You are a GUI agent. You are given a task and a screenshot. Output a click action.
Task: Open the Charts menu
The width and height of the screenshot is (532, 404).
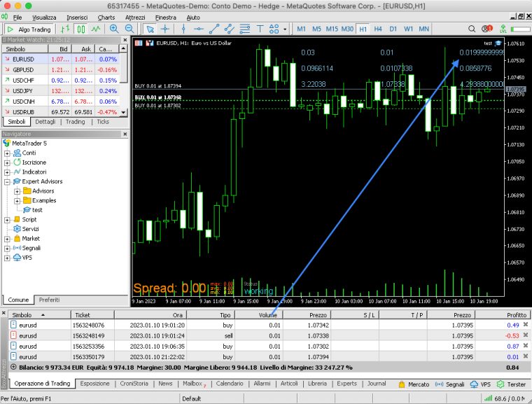coord(106,18)
